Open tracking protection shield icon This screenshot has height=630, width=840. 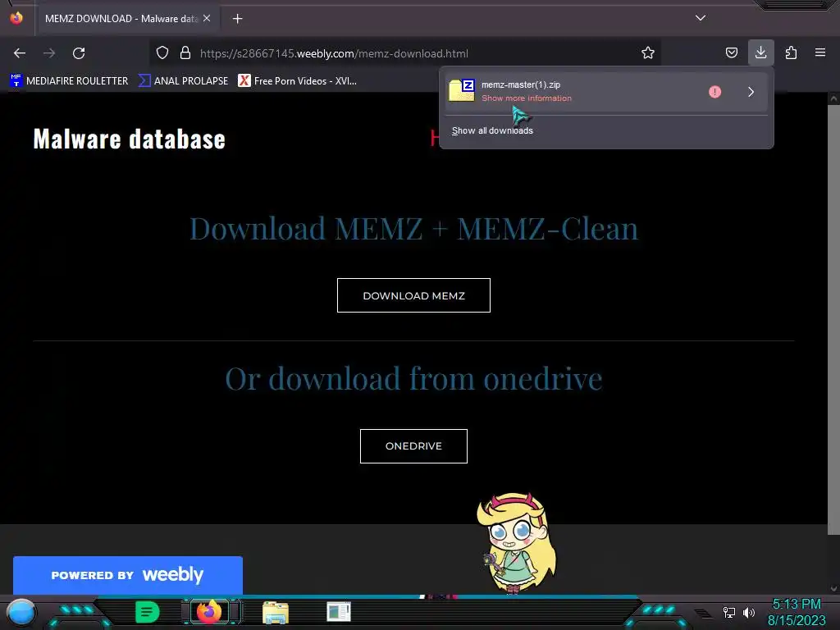coord(162,53)
